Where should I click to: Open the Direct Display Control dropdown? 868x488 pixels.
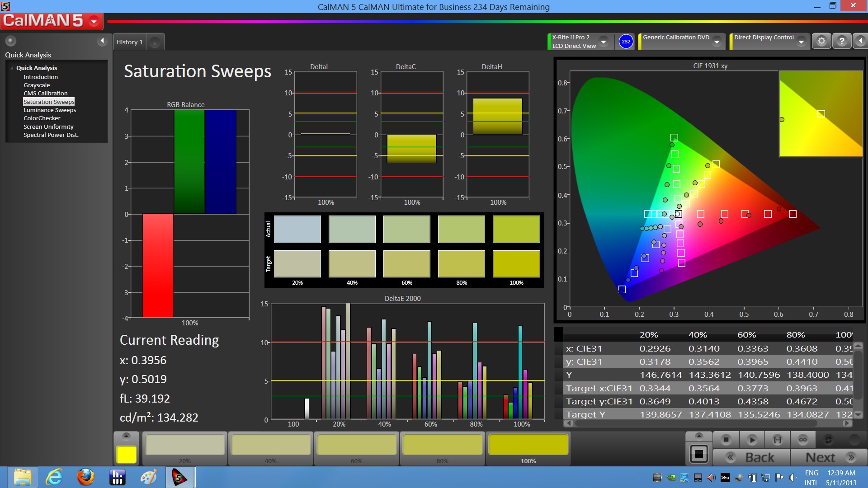(x=801, y=42)
